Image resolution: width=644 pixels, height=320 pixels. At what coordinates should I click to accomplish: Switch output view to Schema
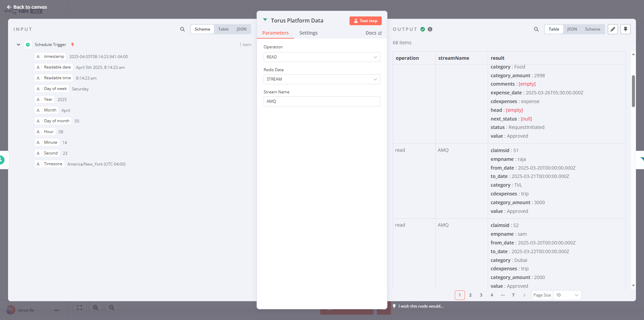pyautogui.click(x=592, y=29)
